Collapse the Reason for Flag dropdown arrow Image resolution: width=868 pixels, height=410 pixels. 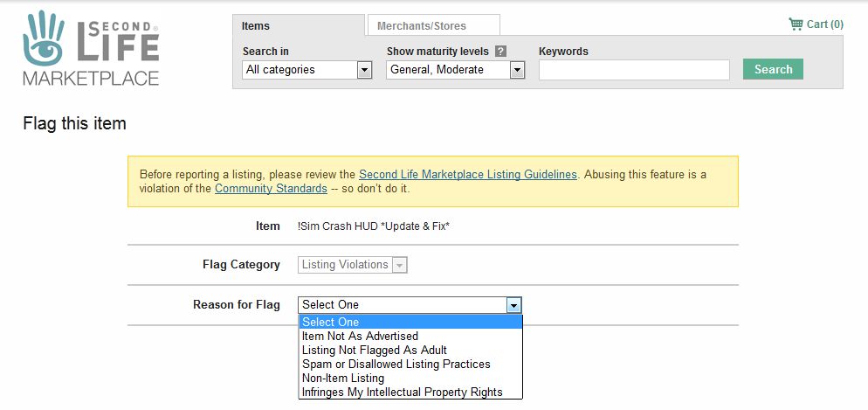(514, 305)
